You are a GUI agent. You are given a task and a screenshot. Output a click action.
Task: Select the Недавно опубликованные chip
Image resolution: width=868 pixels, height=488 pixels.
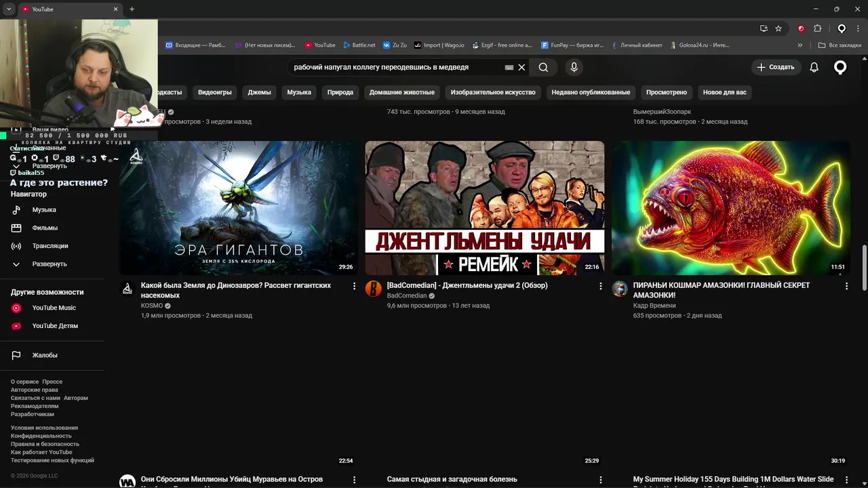[x=591, y=92]
